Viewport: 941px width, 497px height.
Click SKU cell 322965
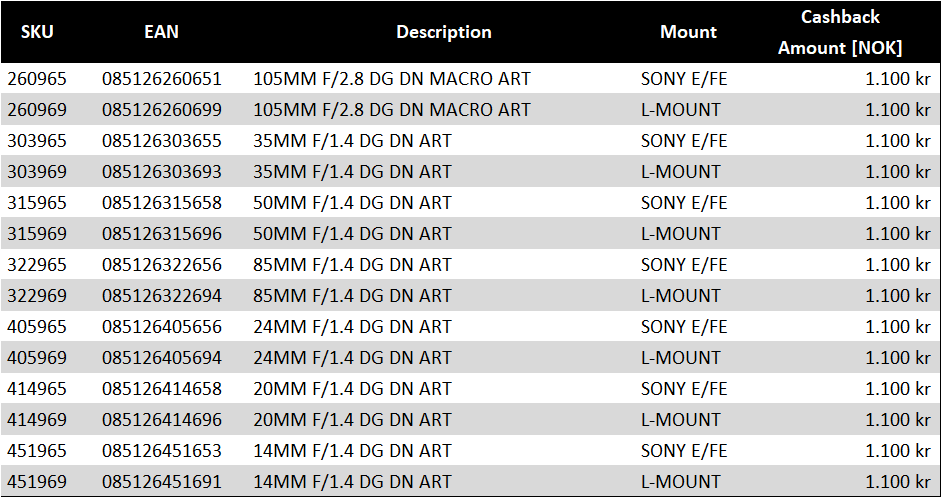point(37,265)
